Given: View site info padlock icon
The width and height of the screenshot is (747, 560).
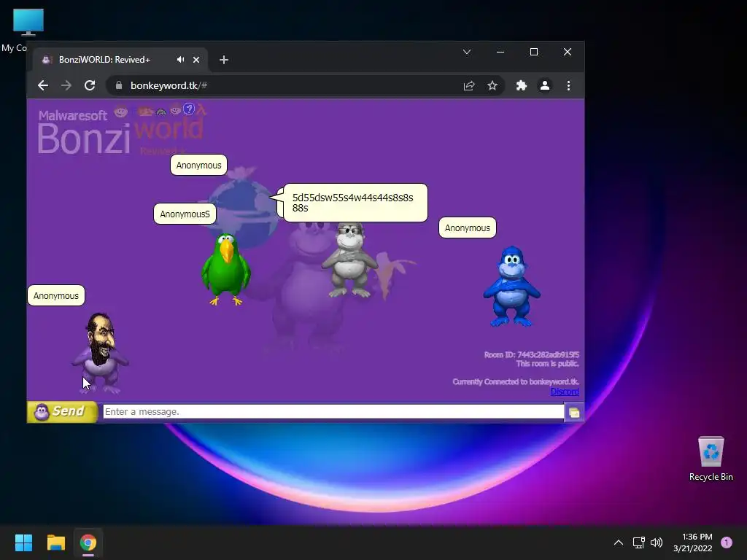Looking at the screenshot, I should (119, 85).
